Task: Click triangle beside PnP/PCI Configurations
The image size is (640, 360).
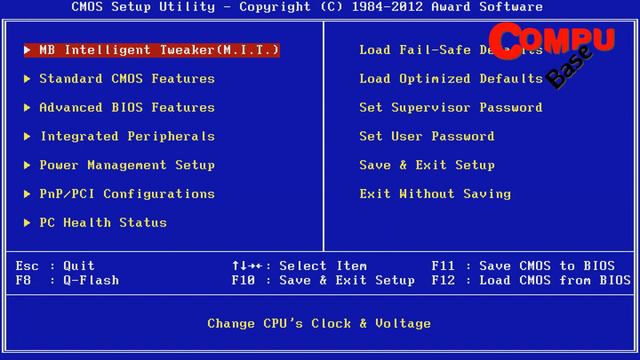Action: (27, 194)
